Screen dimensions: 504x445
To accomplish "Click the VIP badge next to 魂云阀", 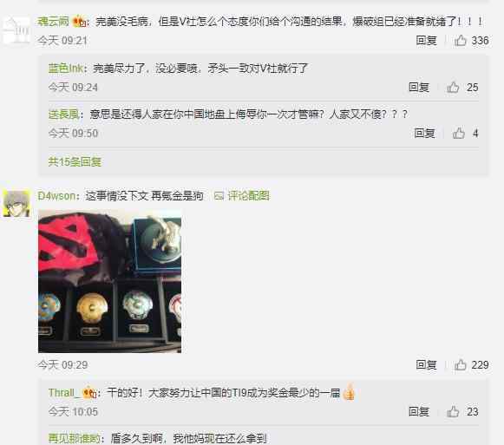I will tap(80, 21).
